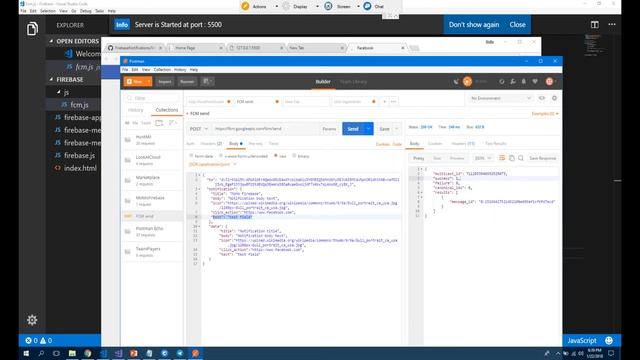Select raw body radio option
This screenshot has width=640, height=360.
[276, 156]
